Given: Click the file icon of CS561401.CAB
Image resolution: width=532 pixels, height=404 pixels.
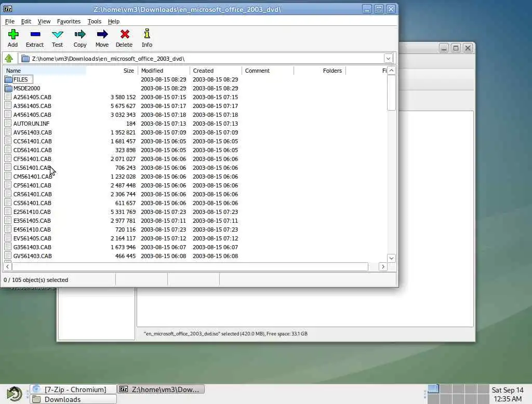Looking at the screenshot, I should point(8,203).
